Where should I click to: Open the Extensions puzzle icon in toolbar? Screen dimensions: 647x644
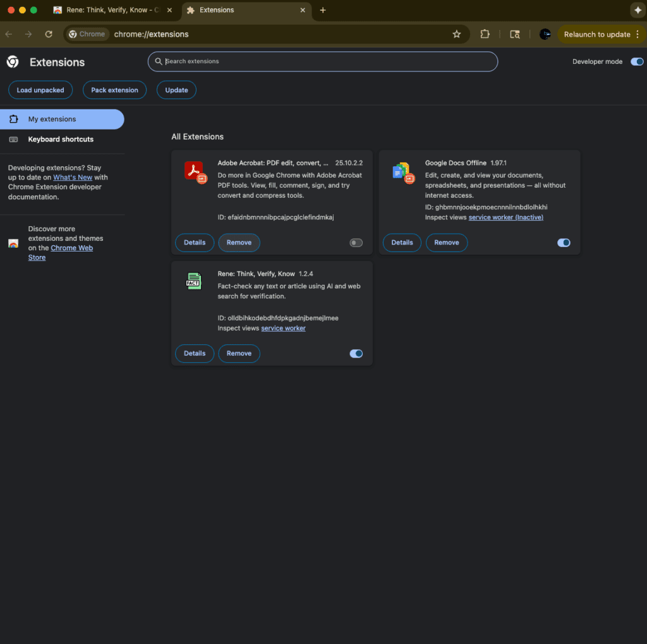(x=485, y=34)
